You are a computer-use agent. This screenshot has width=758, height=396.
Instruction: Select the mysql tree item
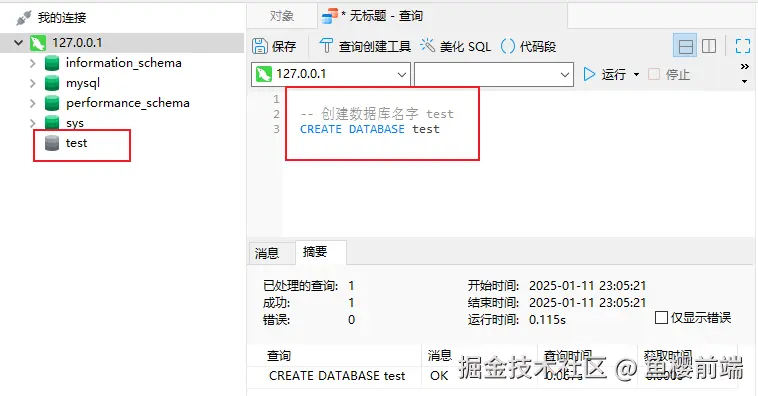pyautogui.click(x=83, y=83)
